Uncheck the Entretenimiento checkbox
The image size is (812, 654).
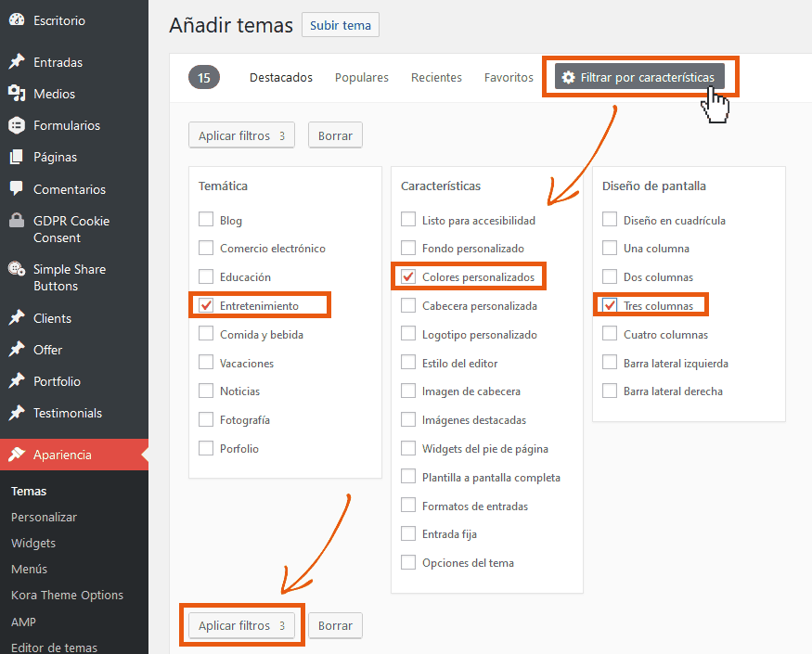coord(206,305)
